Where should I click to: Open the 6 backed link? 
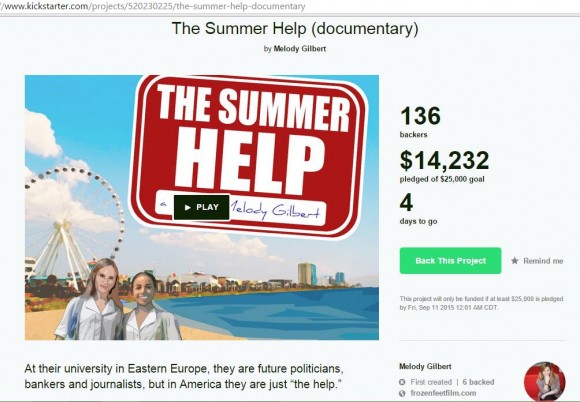[x=478, y=382]
